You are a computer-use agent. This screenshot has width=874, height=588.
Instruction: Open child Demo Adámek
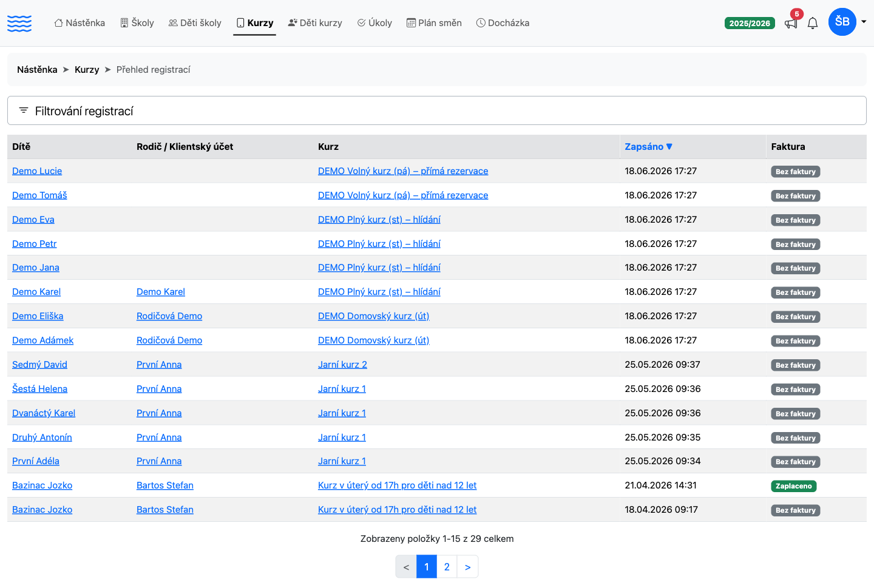coord(42,340)
